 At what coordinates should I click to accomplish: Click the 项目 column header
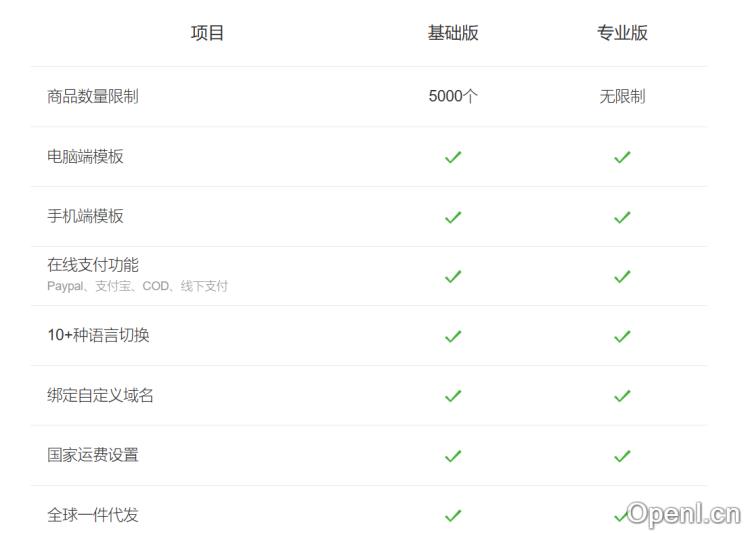tap(208, 33)
